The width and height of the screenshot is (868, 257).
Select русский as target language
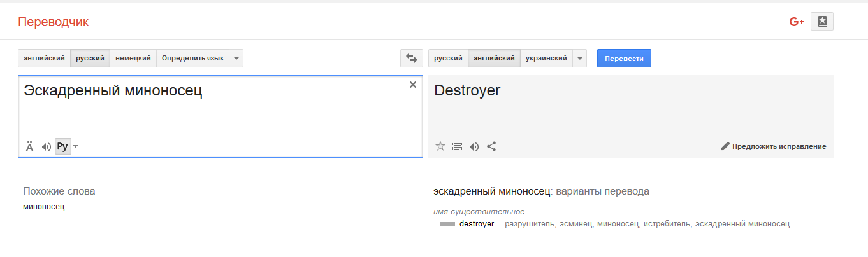click(448, 58)
